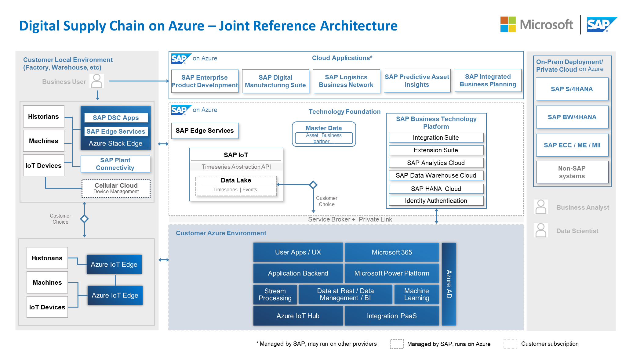Image resolution: width=633 pixels, height=364 pixels.
Task: Click the Stream Processing block
Action: (x=275, y=294)
